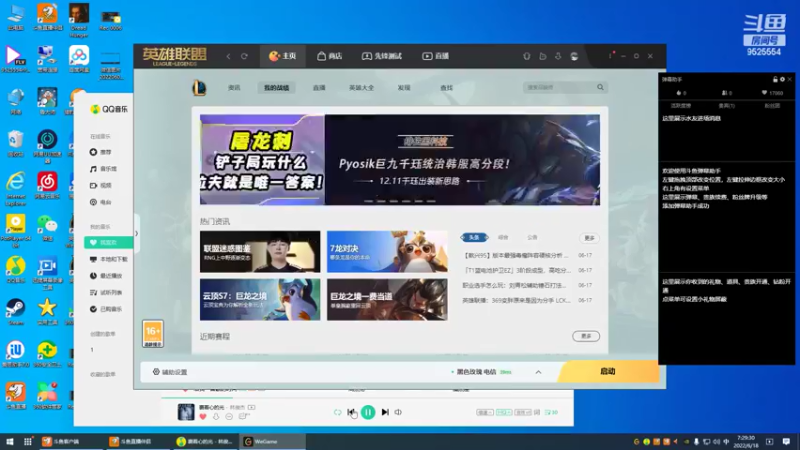Select the 查找 sub-tab

(x=446, y=88)
